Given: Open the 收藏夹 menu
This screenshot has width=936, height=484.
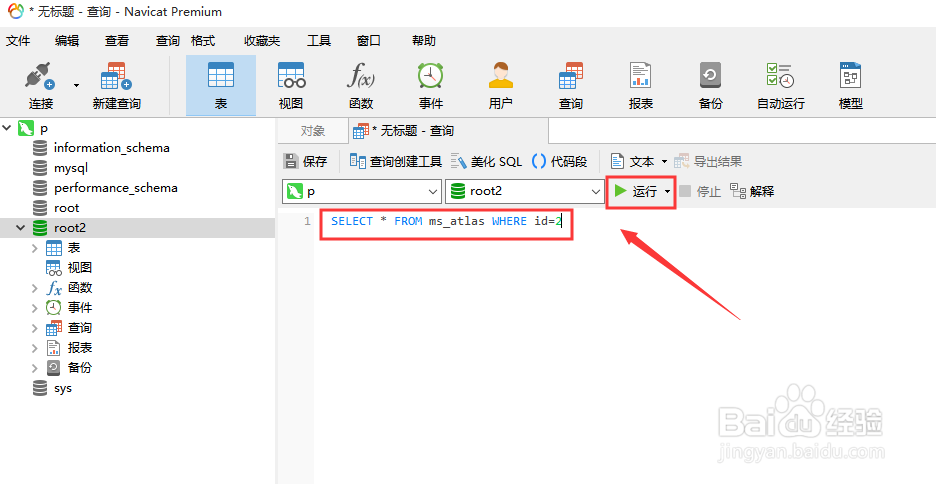Looking at the screenshot, I should [x=262, y=41].
